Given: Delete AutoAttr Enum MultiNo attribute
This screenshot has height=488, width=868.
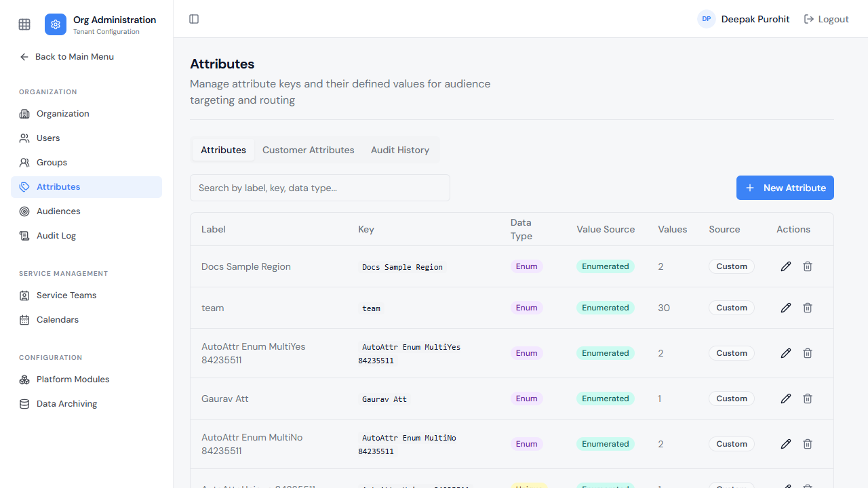Looking at the screenshot, I should point(808,444).
